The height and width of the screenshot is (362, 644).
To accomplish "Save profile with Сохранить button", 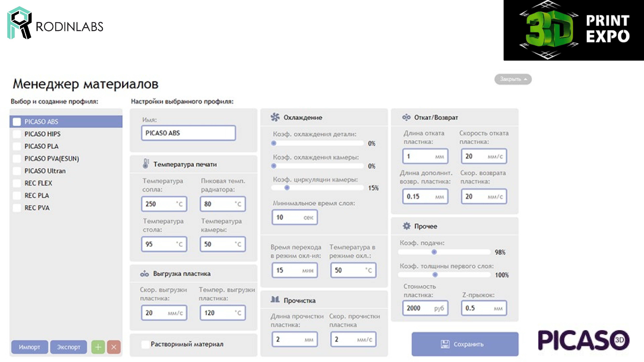I will [465, 344].
